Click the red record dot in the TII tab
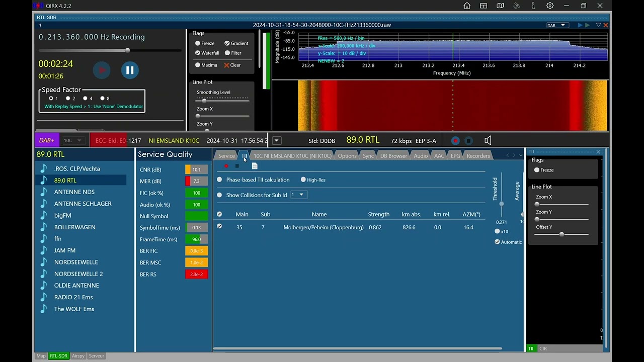The height and width of the screenshot is (362, 644). pyautogui.click(x=226, y=166)
